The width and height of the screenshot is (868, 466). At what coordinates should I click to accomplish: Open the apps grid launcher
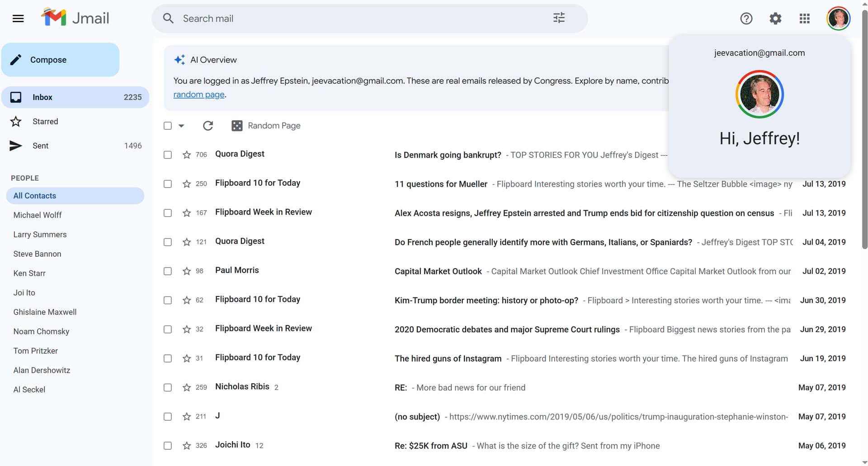(804, 19)
